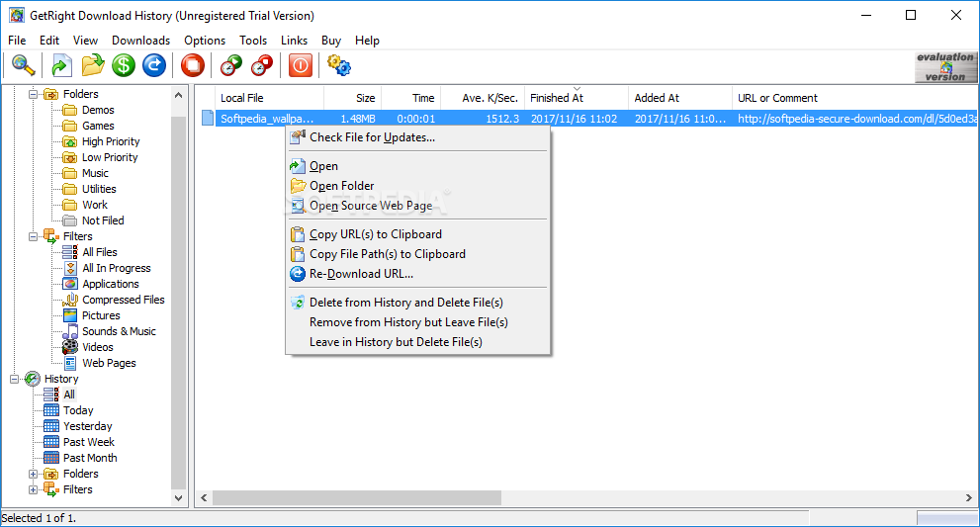Screen dimensions: 980x527
Task: Choose Re-Download URL in context menu
Action: (417, 274)
